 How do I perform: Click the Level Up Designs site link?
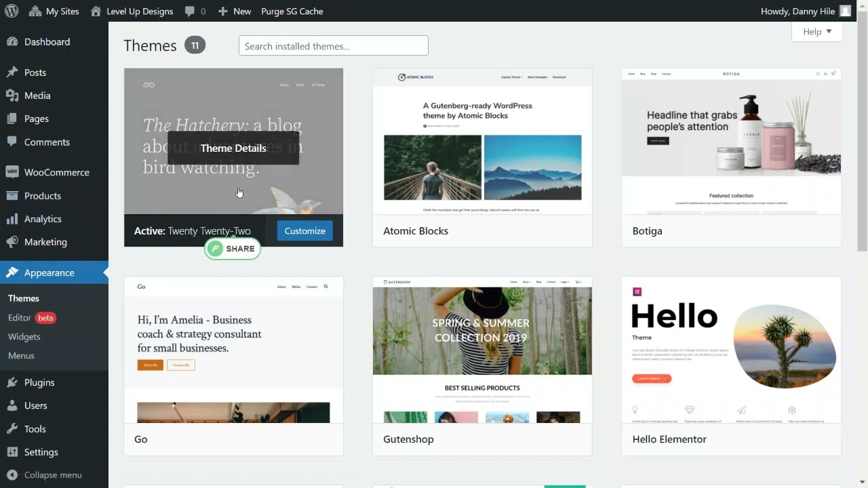point(140,11)
